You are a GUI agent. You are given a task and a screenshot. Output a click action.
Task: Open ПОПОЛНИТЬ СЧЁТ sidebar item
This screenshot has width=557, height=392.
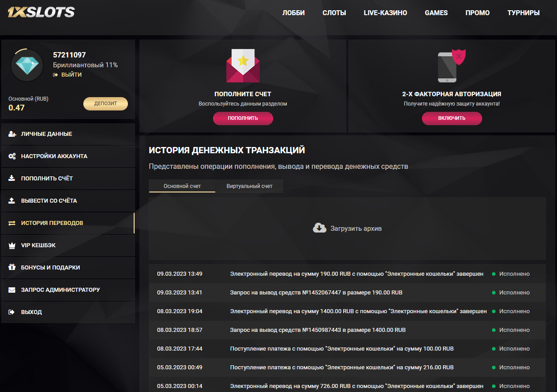pyautogui.click(x=68, y=179)
